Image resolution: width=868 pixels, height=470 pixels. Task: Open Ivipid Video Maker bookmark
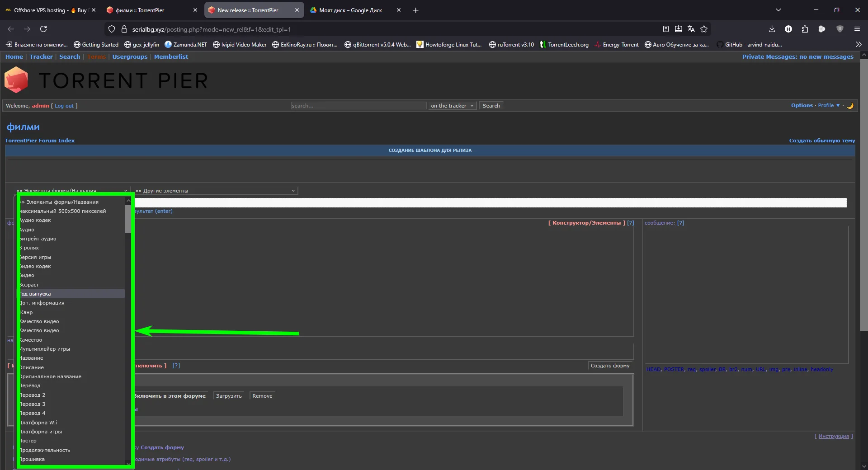[x=240, y=44]
